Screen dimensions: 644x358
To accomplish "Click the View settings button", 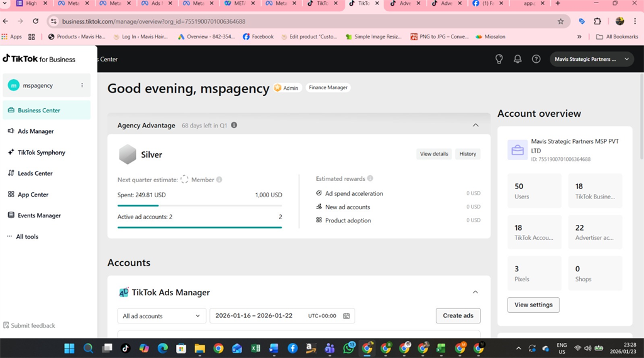I will 533,305.
